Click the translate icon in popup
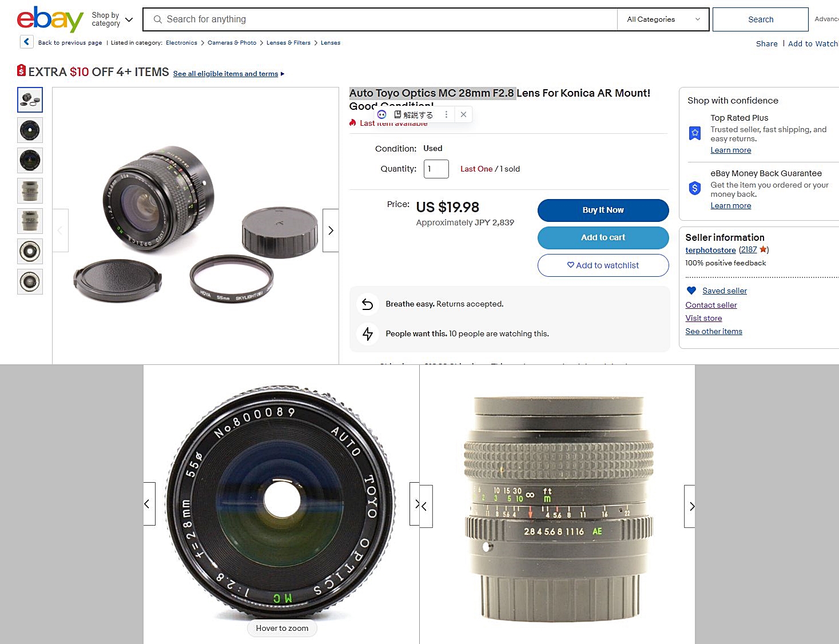 click(382, 114)
